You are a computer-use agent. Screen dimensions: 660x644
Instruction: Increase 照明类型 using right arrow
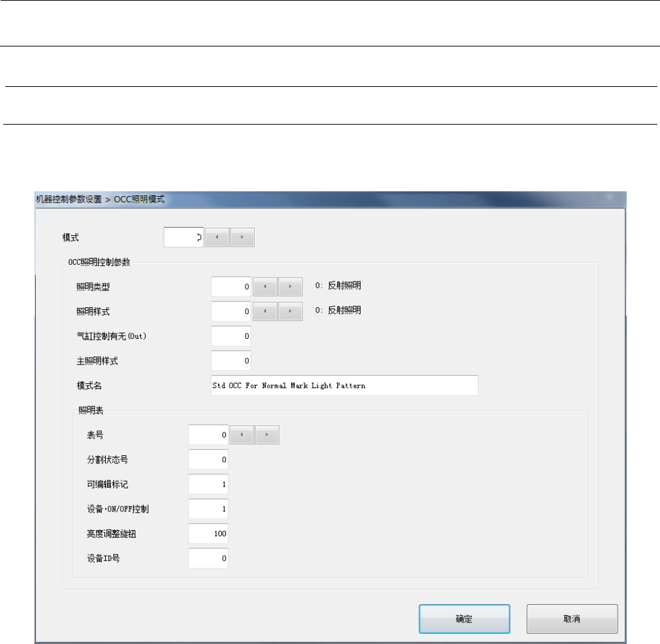[290, 286]
